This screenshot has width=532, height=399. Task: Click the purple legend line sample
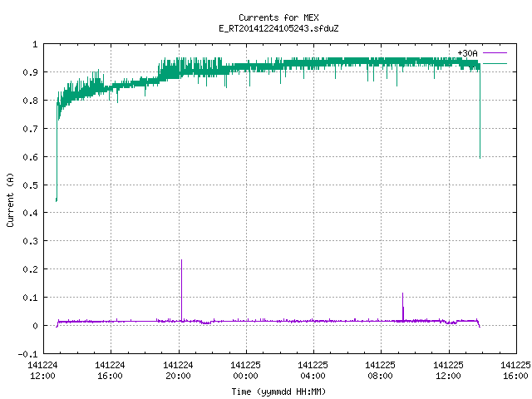click(x=495, y=53)
